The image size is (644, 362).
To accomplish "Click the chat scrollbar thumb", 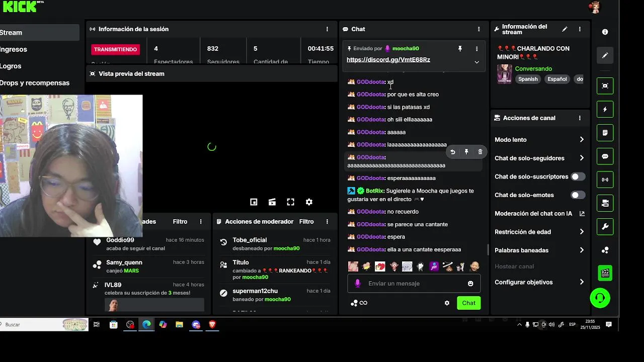I will 487,249.
